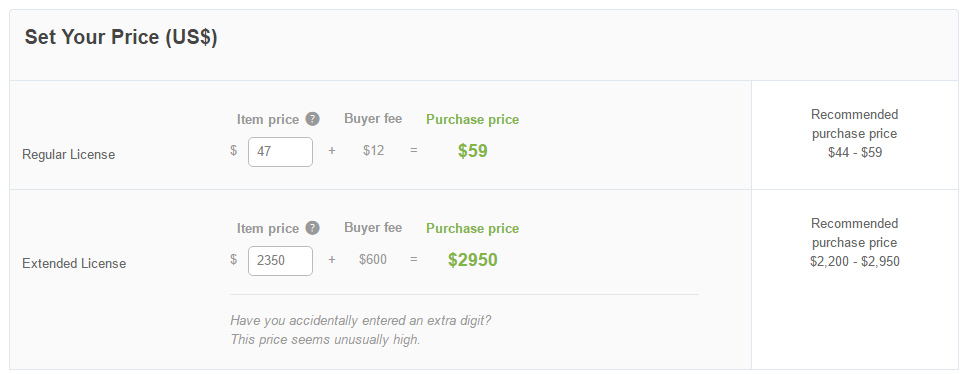Click the Extended License item price help icon
Viewport: 969px width, 374px height.
tap(313, 228)
